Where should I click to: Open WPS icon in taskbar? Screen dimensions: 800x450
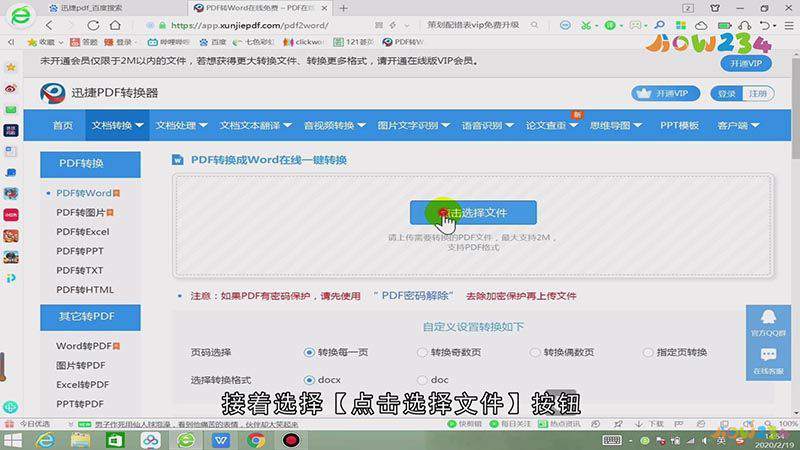pos(221,440)
